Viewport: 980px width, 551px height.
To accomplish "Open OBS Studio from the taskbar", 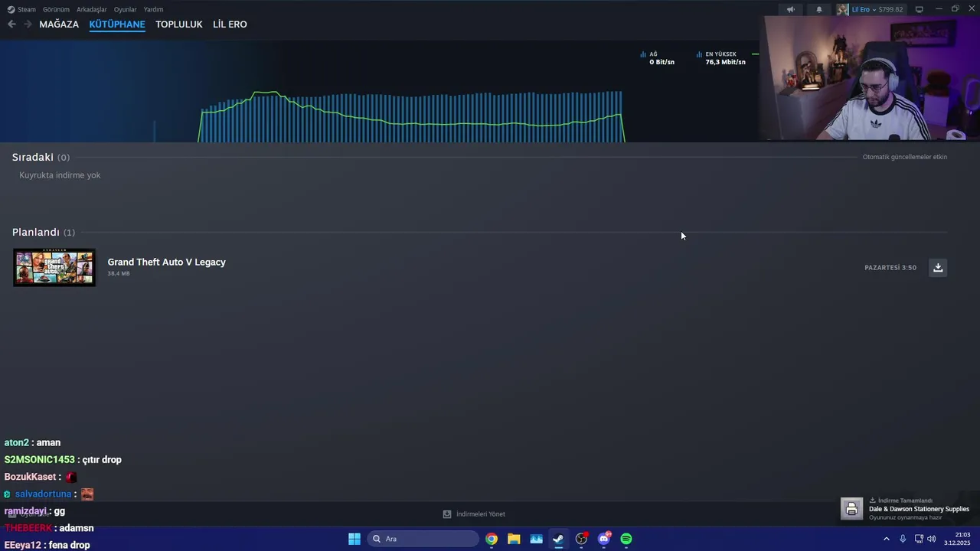I will point(581,539).
